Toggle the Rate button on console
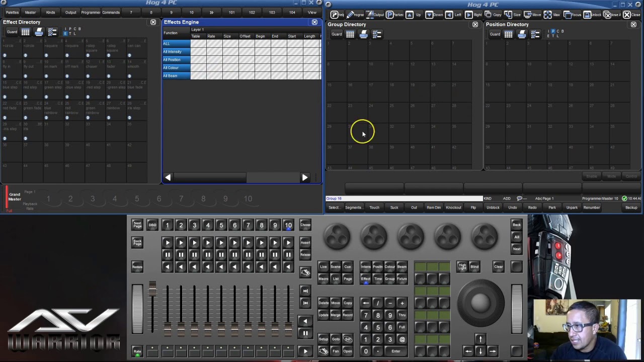Screen dimensions: 644x362 (x=137, y=351)
